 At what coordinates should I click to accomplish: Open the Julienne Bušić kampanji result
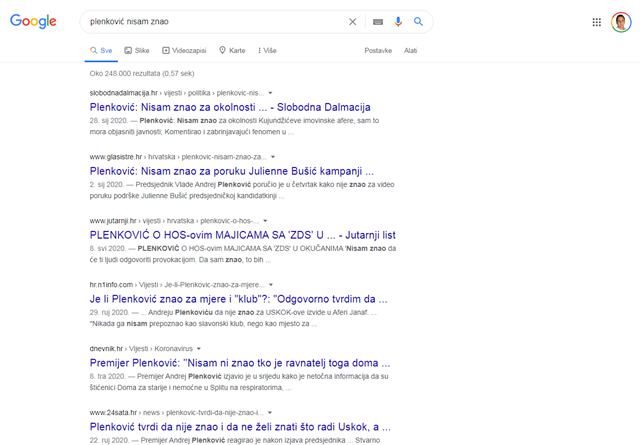tap(232, 170)
